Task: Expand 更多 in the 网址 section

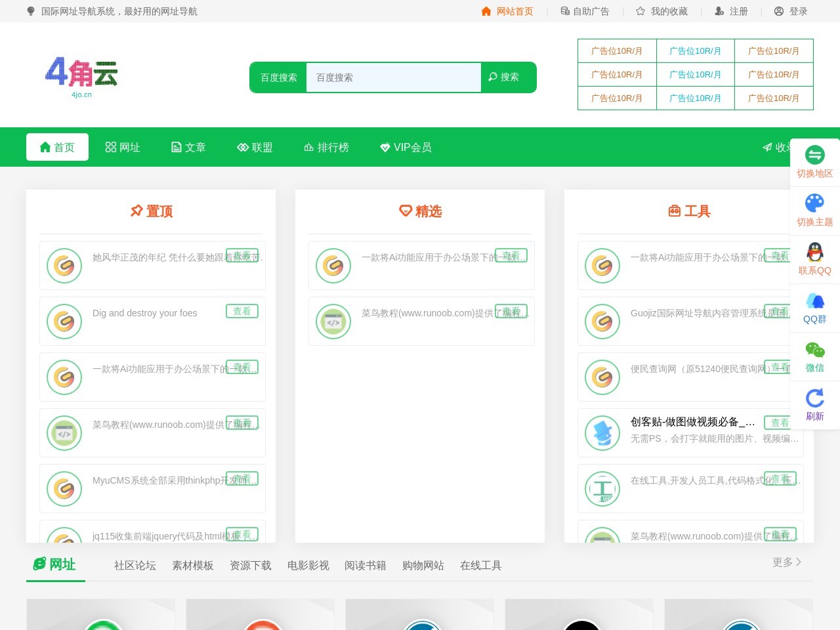Action: [786, 562]
